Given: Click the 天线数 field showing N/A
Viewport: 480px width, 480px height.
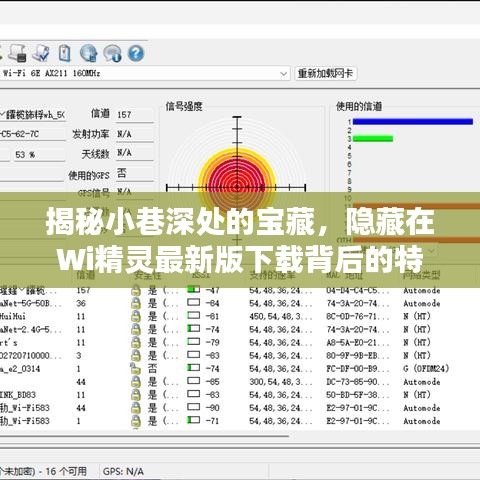Looking at the screenshot, I should (135, 153).
